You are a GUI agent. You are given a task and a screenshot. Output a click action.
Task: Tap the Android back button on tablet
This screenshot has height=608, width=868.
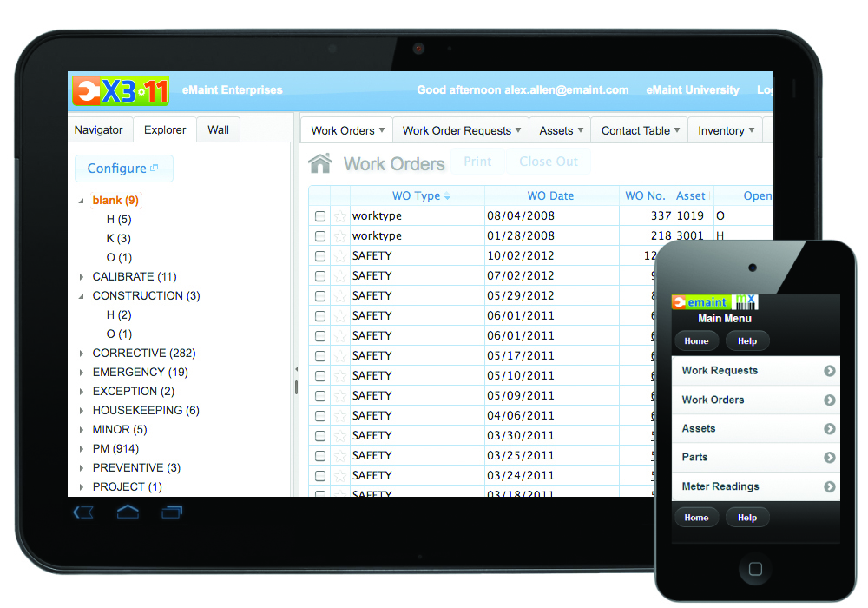[83, 512]
